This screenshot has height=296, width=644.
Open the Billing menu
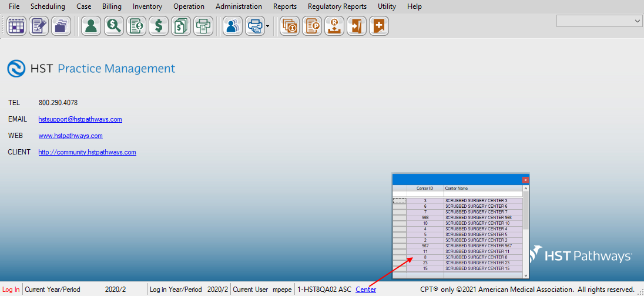112,6
